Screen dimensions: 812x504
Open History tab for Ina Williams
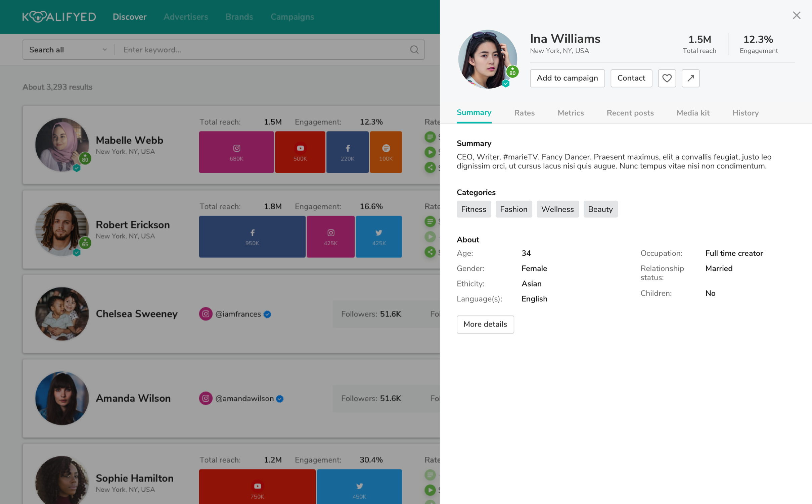click(745, 113)
